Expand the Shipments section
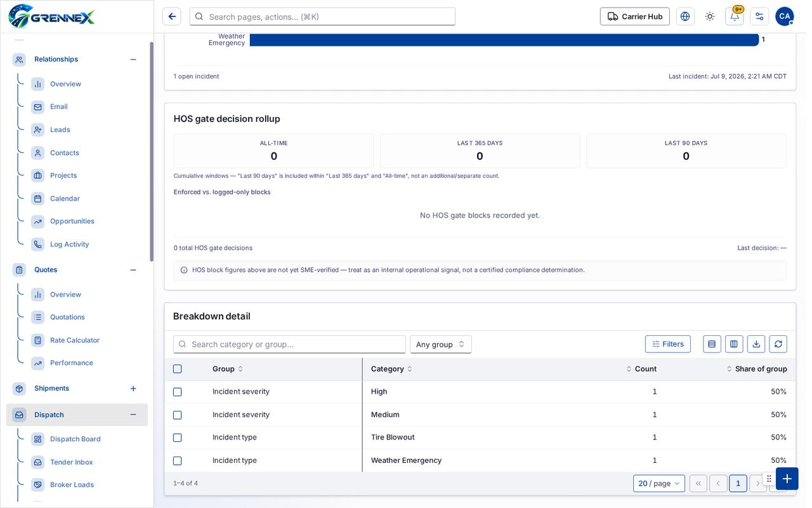The image size is (812, 508). [x=133, y=389]
